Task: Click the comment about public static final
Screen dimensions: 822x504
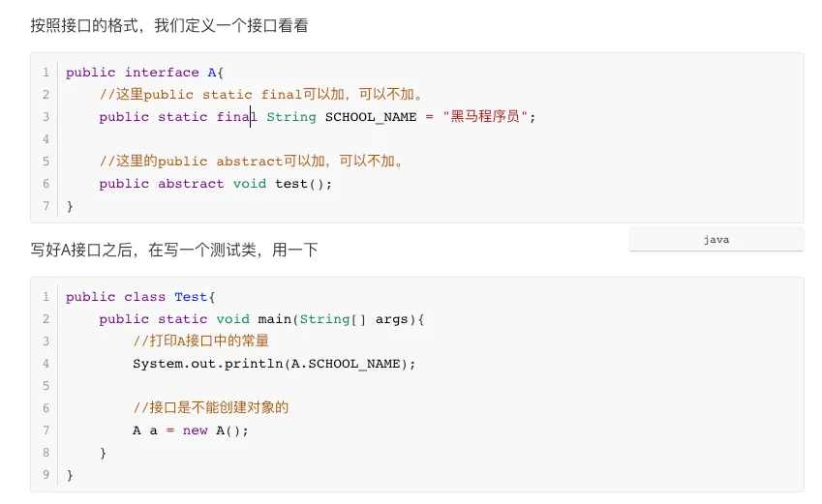Action: point(261,95)
